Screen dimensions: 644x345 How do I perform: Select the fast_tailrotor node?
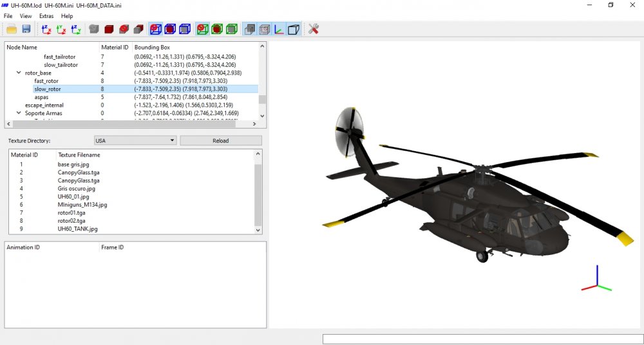(x=59, y=57)
